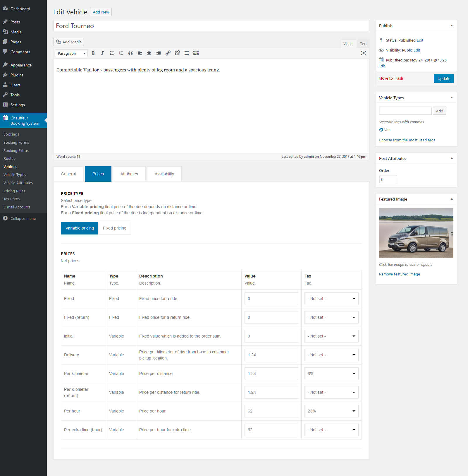Click the Remove featured image link
This screenshot has height=476, width=468.
(399, 274)
